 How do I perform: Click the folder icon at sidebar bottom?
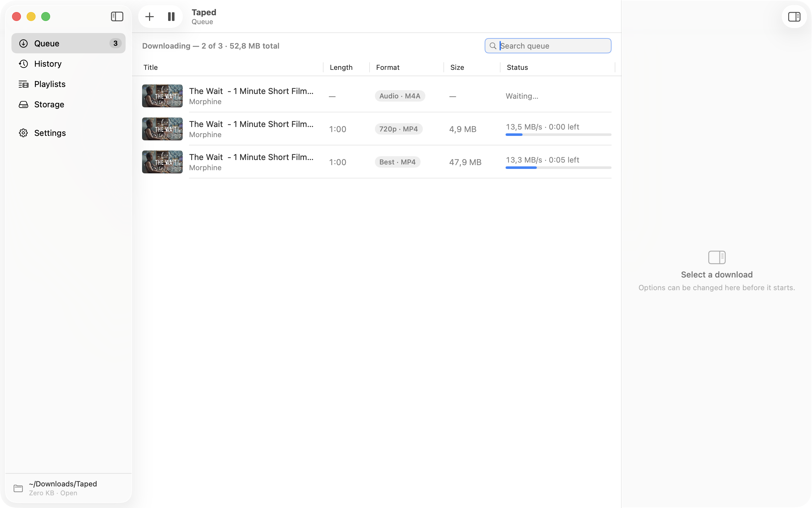point(18,488)
